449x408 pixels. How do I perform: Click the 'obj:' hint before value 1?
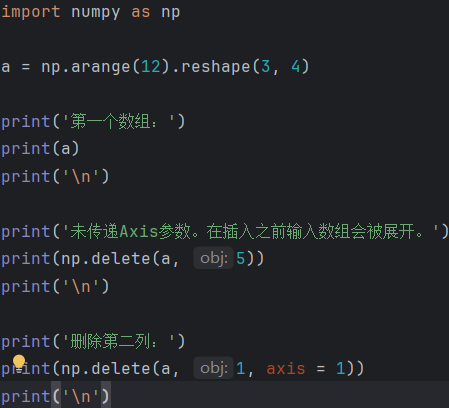tap(213, 368)
